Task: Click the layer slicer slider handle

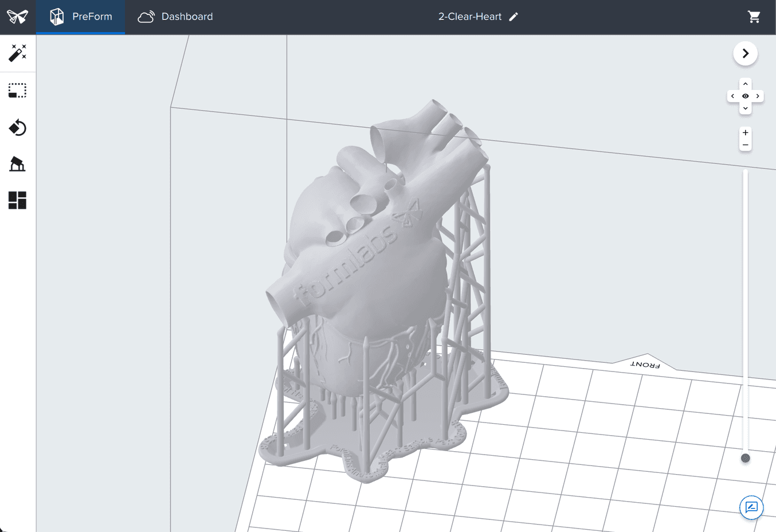Action: tap(745, 458)
